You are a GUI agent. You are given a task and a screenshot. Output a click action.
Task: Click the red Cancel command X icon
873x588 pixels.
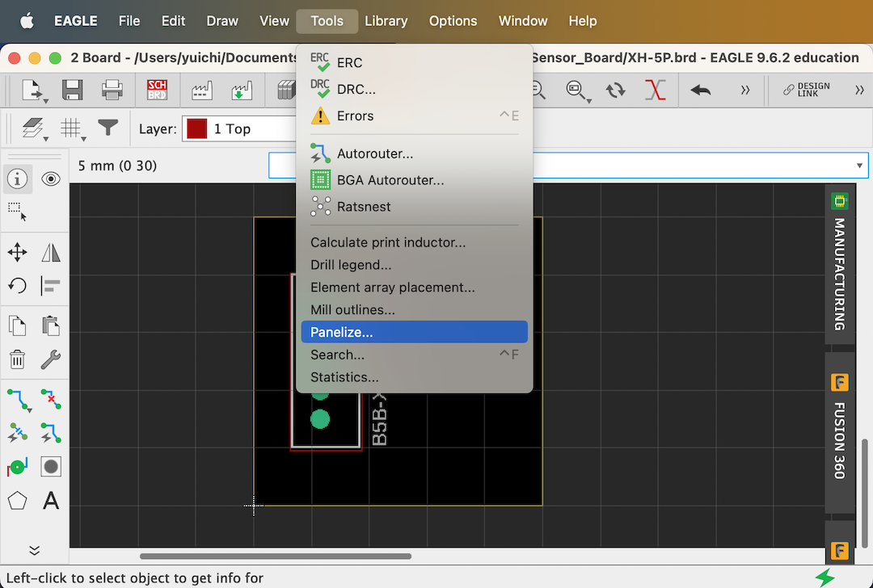(655, 90)
